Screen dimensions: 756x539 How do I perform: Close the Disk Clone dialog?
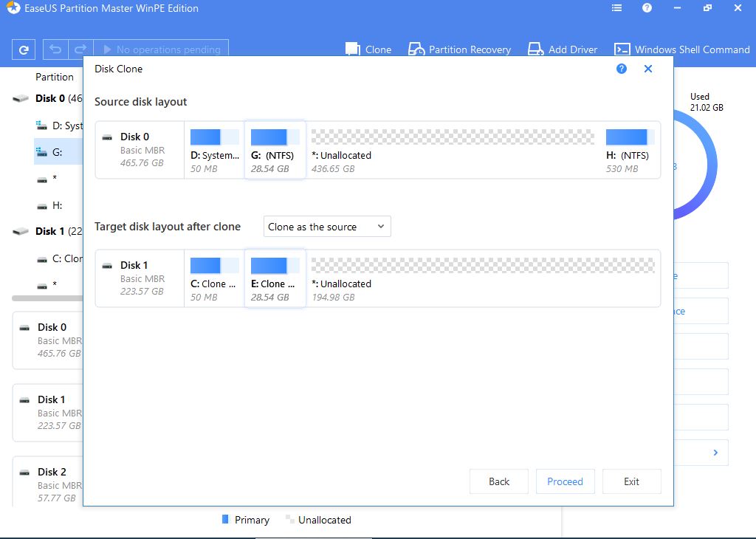click(648, 69)
